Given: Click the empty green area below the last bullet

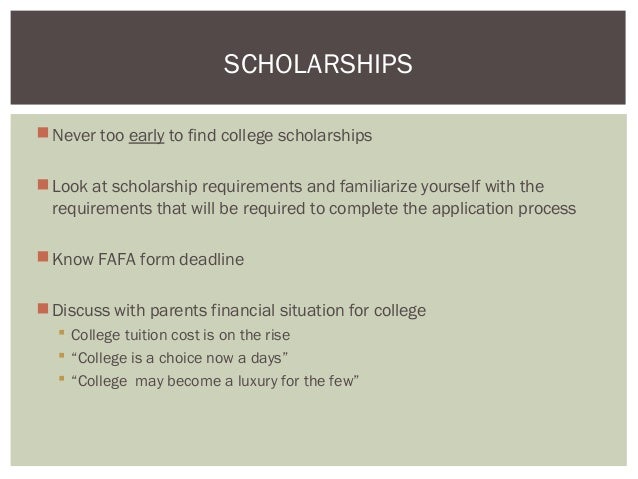Looking at the screenshot, I should 318,430.
